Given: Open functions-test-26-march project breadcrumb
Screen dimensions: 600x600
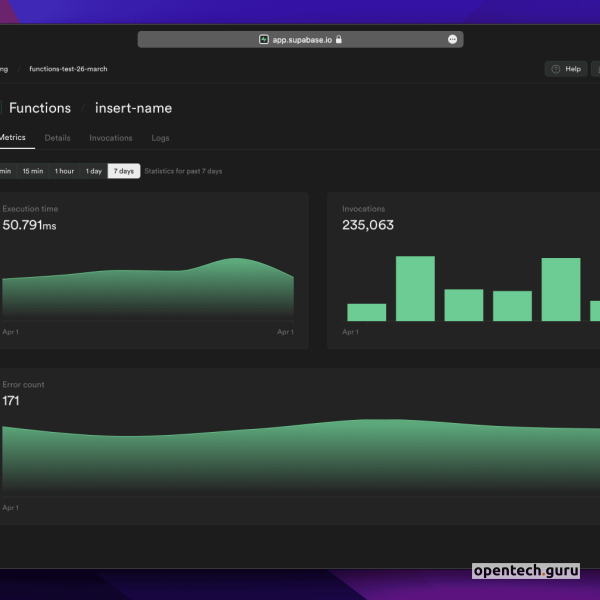Looking at the screenshot, I should pos(68,69).
